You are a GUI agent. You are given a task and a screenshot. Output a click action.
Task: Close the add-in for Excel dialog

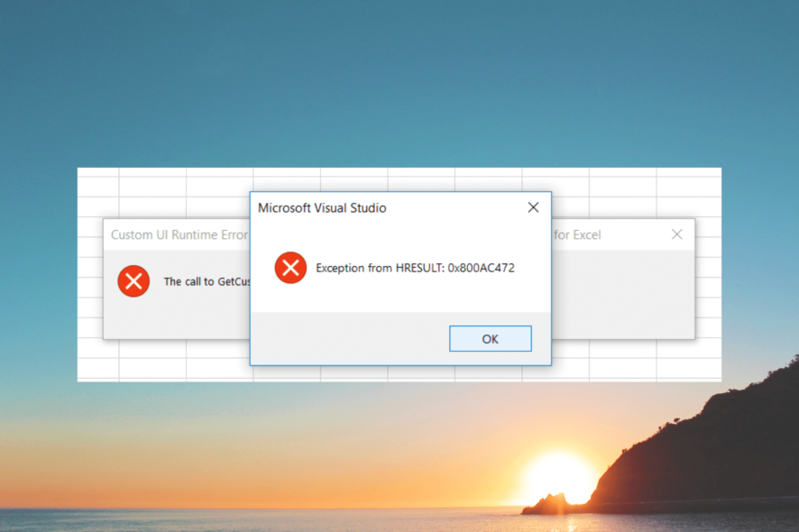[676, 234]
